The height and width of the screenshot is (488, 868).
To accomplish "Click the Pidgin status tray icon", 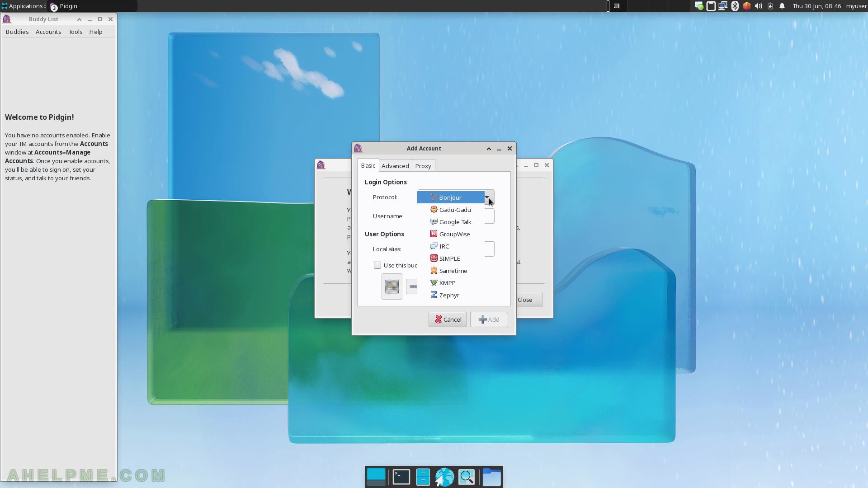I will coord(699,6).
